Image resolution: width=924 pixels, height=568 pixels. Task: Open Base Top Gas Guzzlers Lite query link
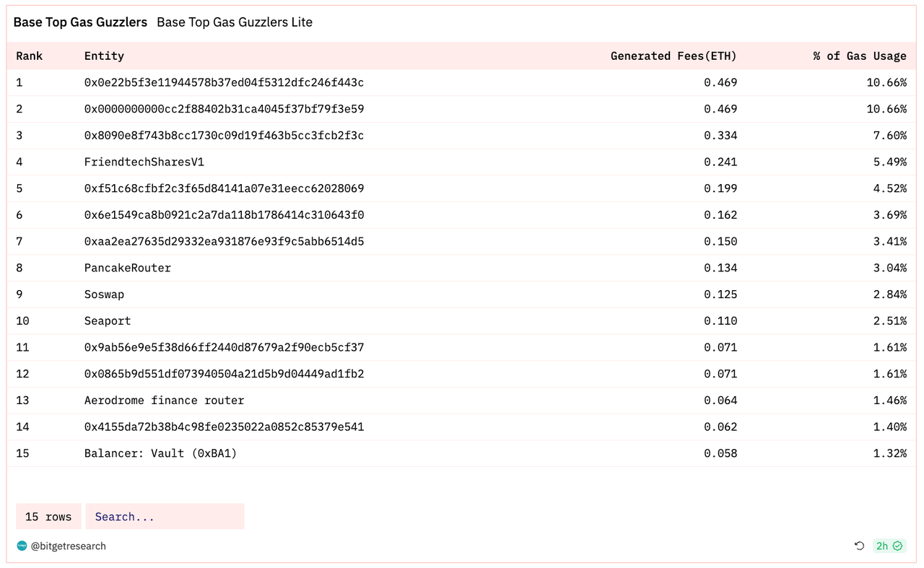(x=235, y=22)
